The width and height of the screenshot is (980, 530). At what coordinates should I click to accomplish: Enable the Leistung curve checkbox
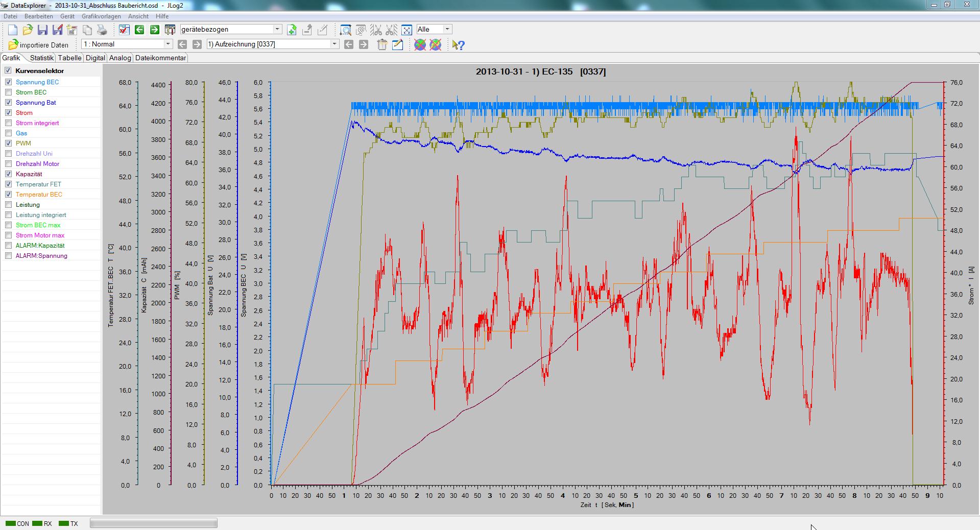tap(8, 204)
